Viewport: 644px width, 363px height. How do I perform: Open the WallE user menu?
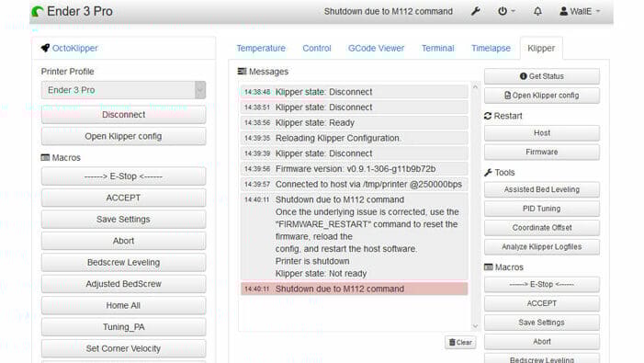(x=580, y=12)
